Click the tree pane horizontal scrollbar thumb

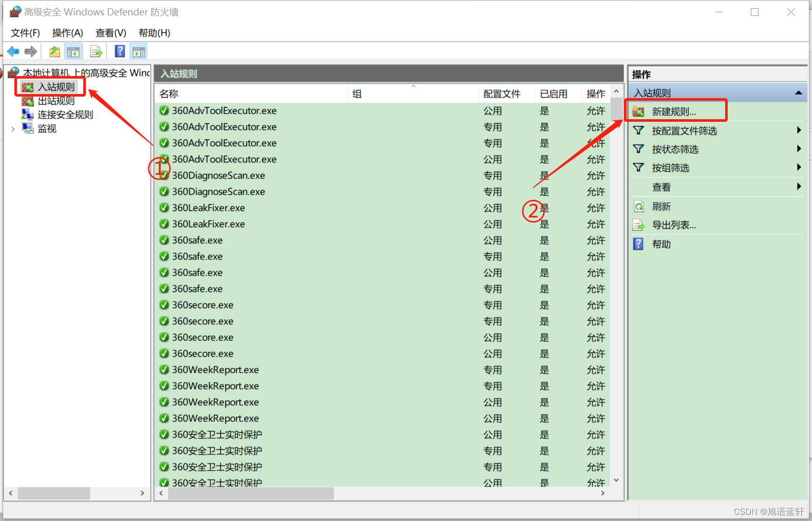click(54, 493)
